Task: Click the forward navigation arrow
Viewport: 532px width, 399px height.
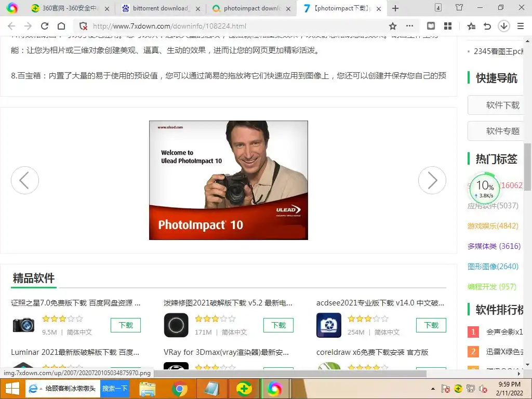Action: click(x=28, y=26)
